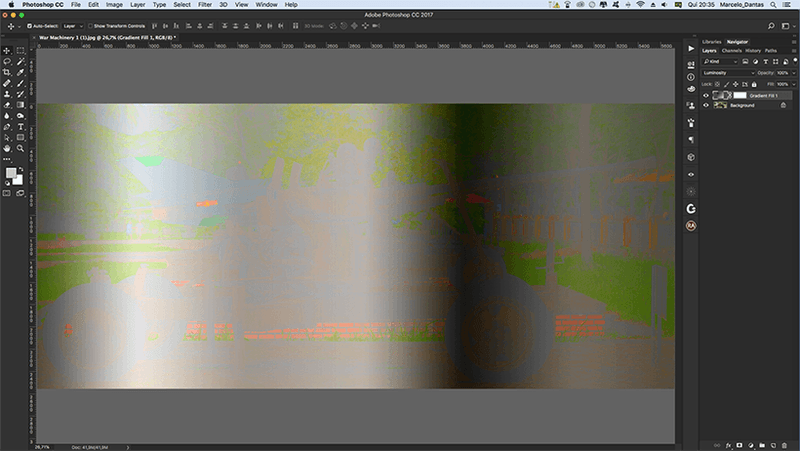This screenshot has height=451, width=800.
Task: Open the Filter menu
Action: 205,5
